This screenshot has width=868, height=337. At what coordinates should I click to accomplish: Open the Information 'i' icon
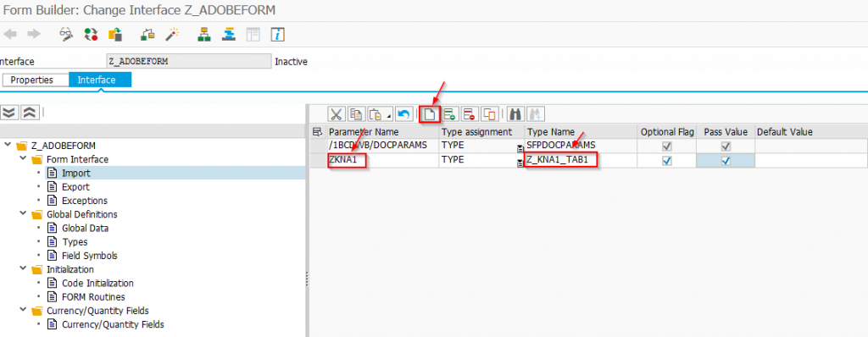(x=277, y=35)
